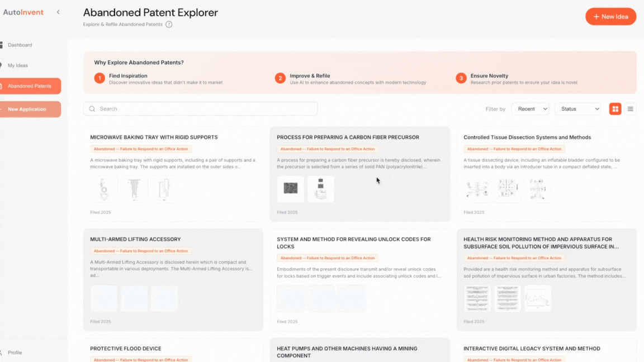
Task: Open the Recent sort dropdown
Action: coord(529,108)
